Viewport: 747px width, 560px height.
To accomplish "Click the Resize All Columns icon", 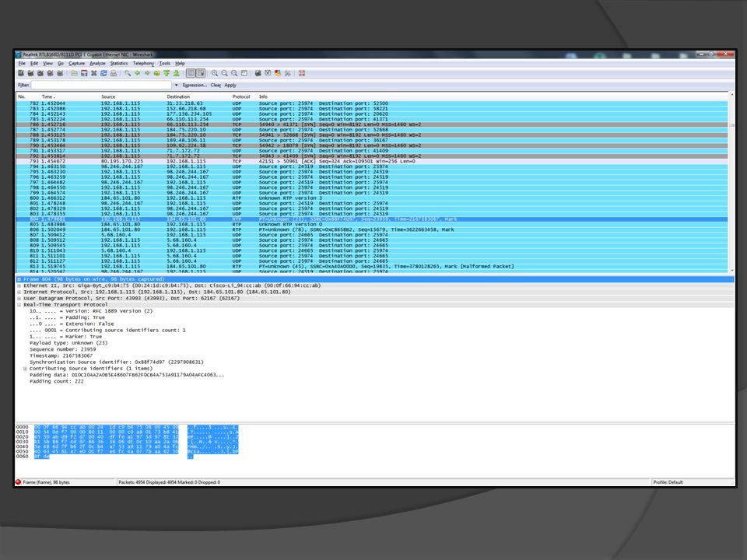I will pos(244,73).
